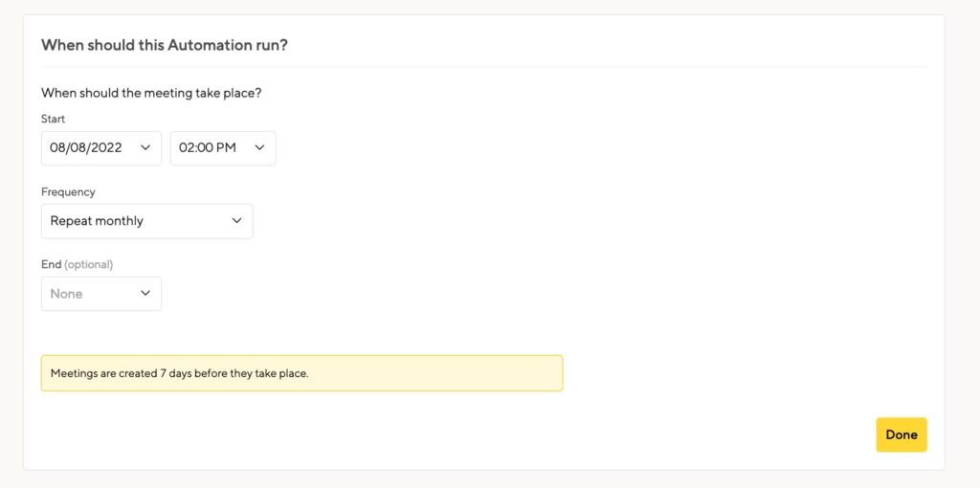Click the End field label

click(52, 264)
